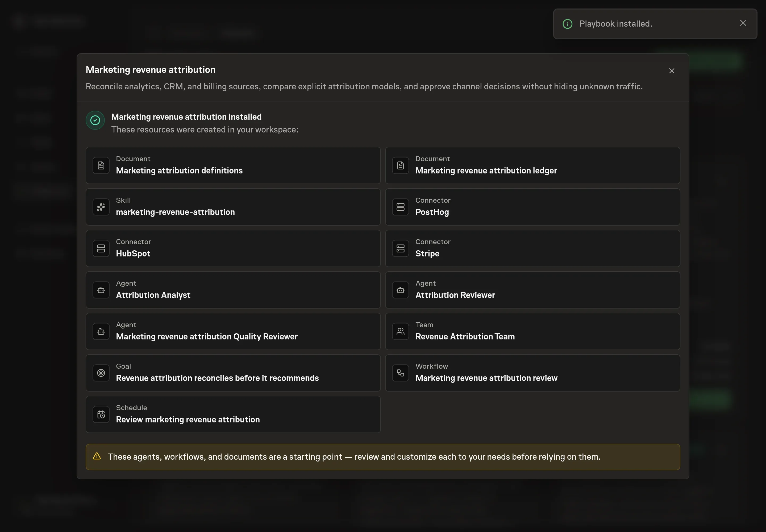The width and height of the screenshot is (766, 532).
Task: Click document icon for Marketing attribution definitions
Action: tap(101, 165)
